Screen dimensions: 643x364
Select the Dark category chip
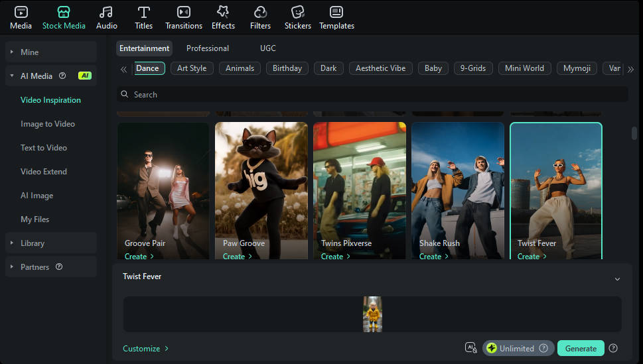pyautogui.click(x=328, y=68)
